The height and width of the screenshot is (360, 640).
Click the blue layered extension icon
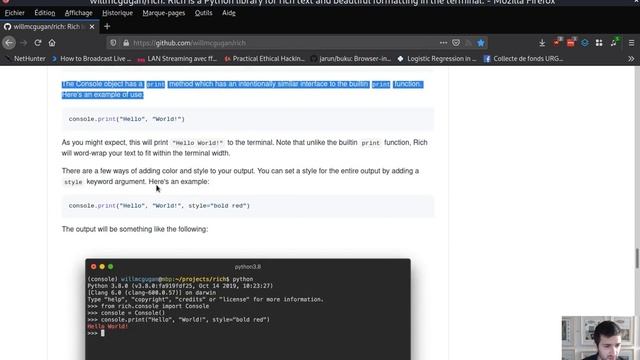pos(584,43)
